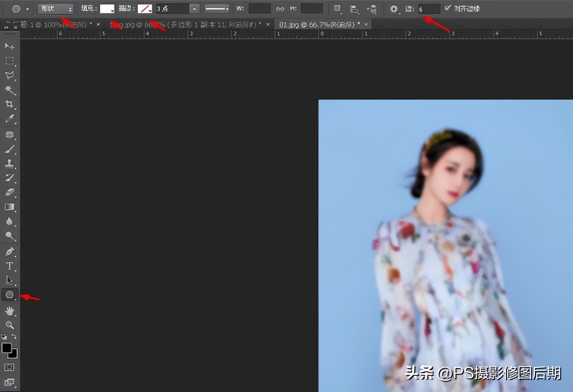Select the Brush tool
Viewport: 573px width, 392px height.
pyautogui.click(x=10, y=149)
